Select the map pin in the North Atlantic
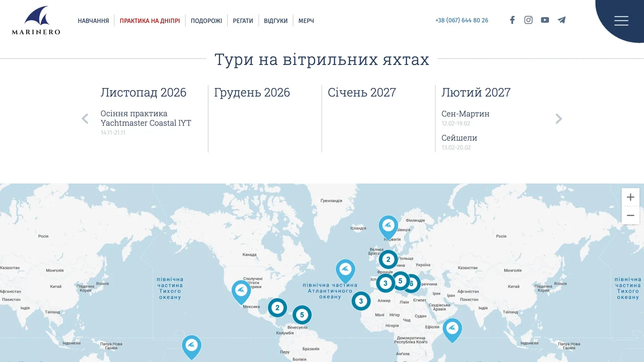 [345, 271]
